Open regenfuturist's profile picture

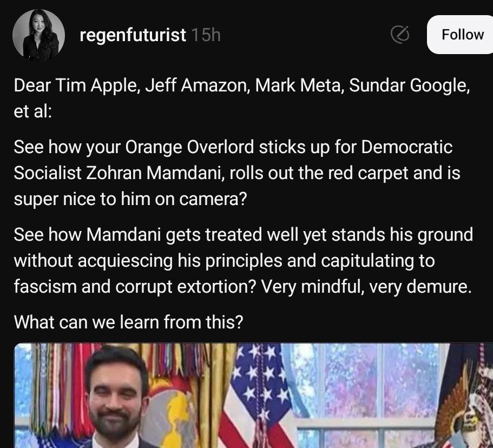pyautogui.click(x=38, y=35)
